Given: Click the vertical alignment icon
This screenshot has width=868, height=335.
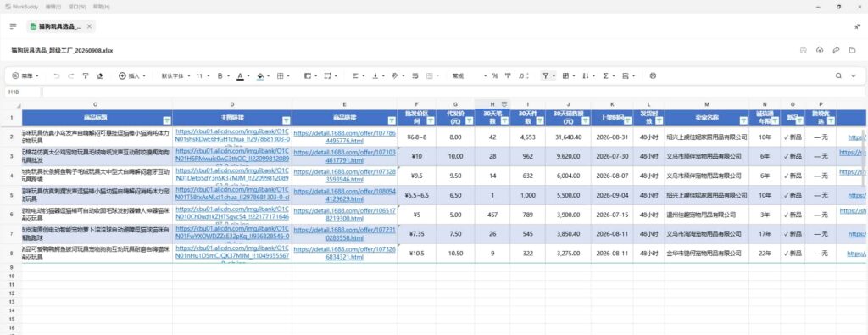Looking at the screenshot, I should tap(376, 75).
